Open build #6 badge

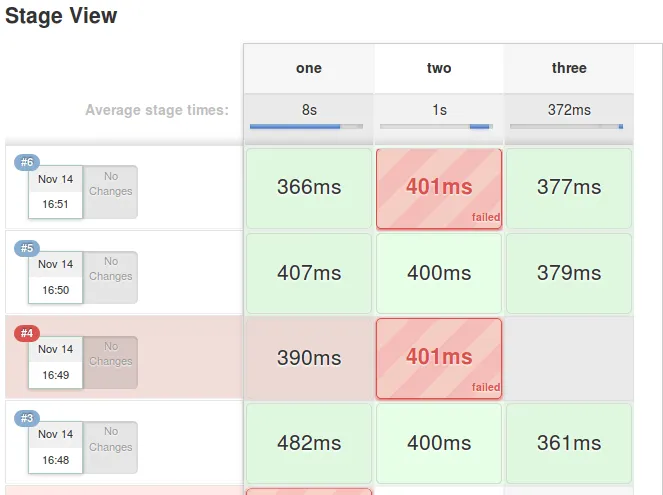coord(27,162)
